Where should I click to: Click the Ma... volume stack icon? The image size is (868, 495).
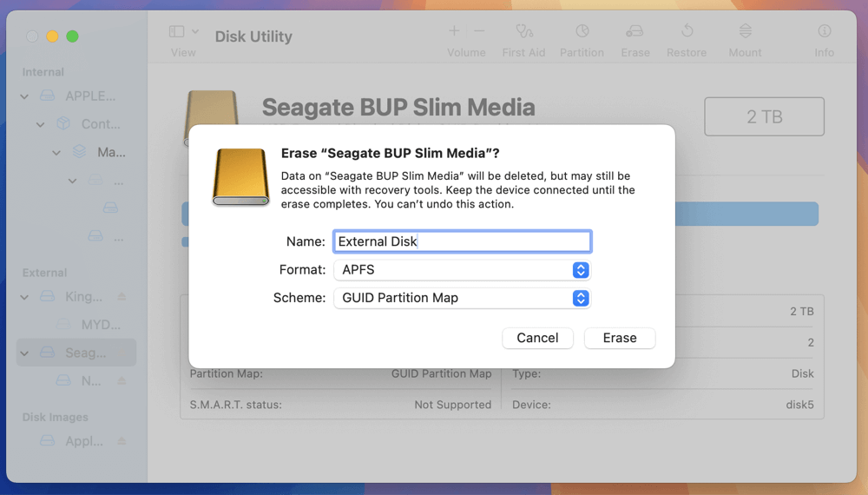[80, 152]
